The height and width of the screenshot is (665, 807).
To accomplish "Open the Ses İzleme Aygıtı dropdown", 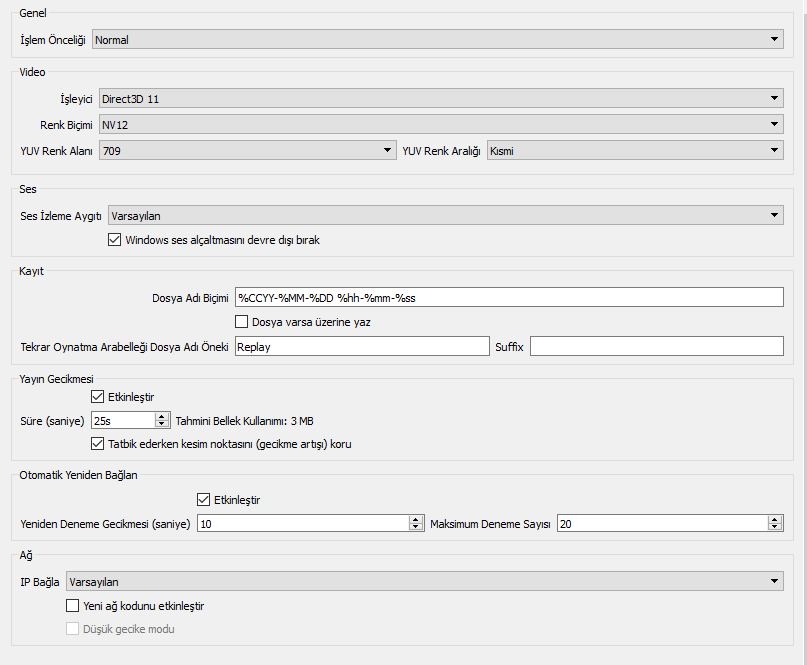I will (x=445, y=215).
